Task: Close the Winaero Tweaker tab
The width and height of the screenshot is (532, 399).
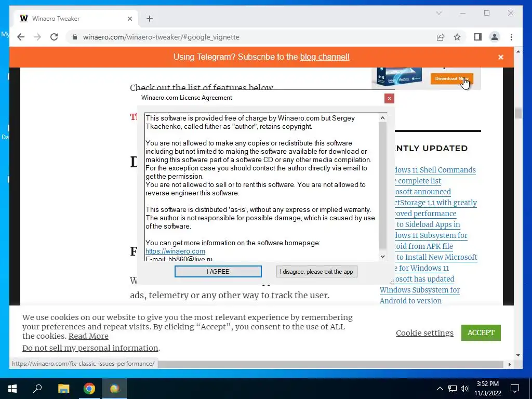Action: [129, 19]
